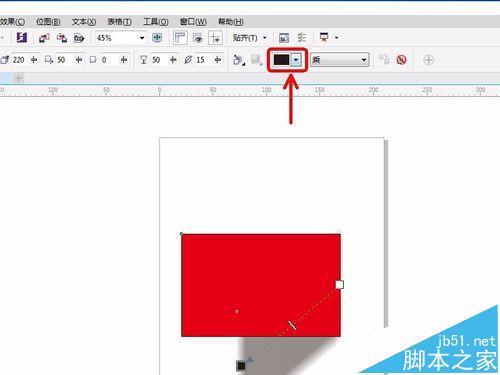Expand the shadow color picker dropdown arrow
This screenshot has width=500, height=375.
(x=296, y=60)
